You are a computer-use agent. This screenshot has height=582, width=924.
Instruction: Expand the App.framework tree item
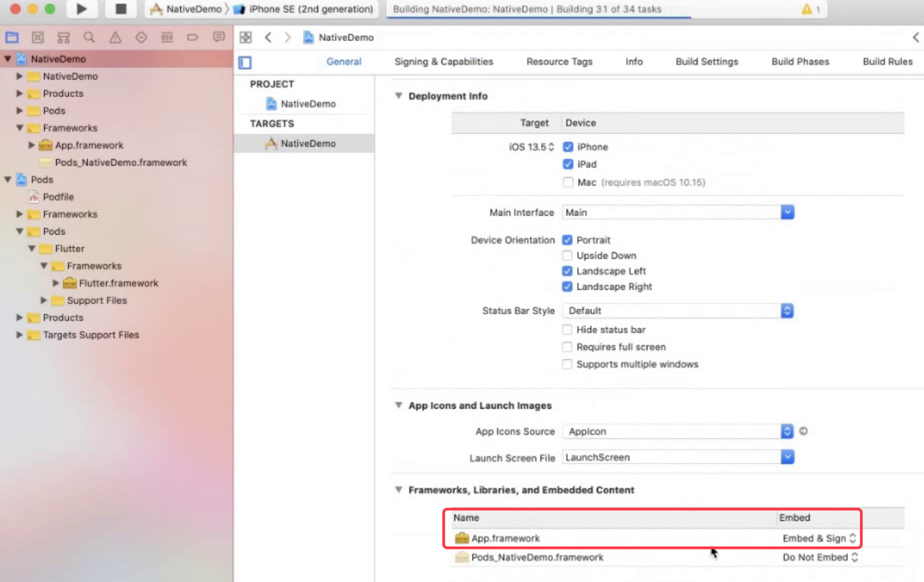[32, 145]
